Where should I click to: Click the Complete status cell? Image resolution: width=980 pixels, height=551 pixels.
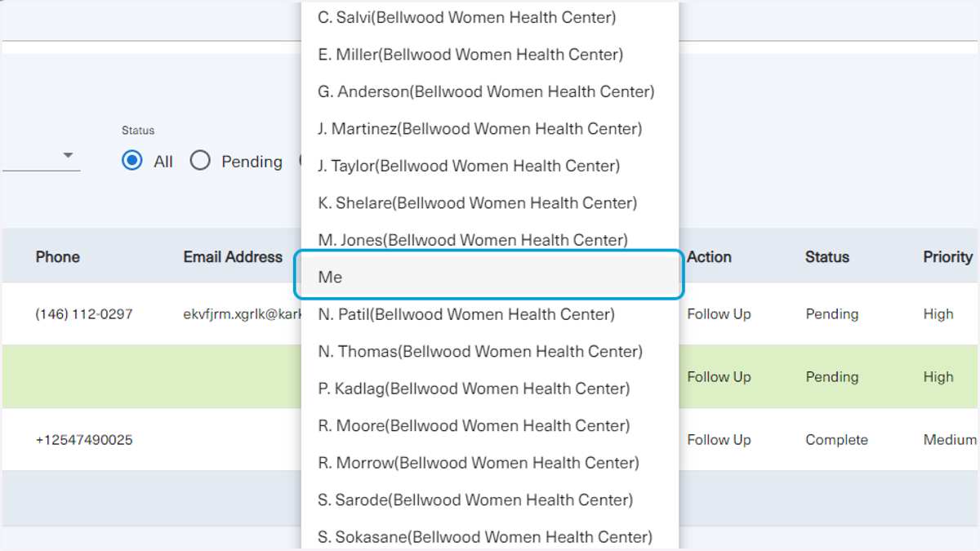[x=837, y=440]
